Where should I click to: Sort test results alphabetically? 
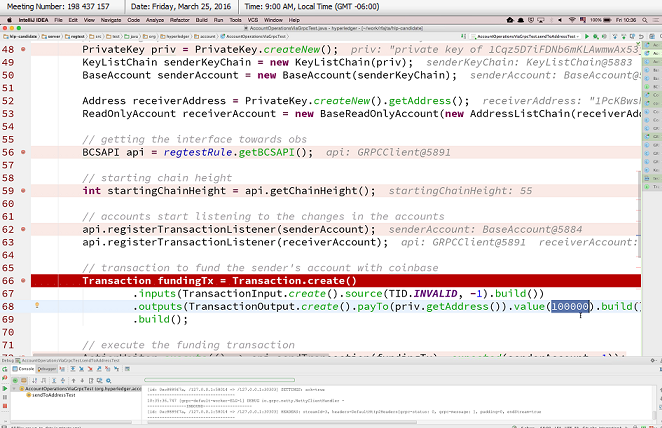[x=35, y=380]
